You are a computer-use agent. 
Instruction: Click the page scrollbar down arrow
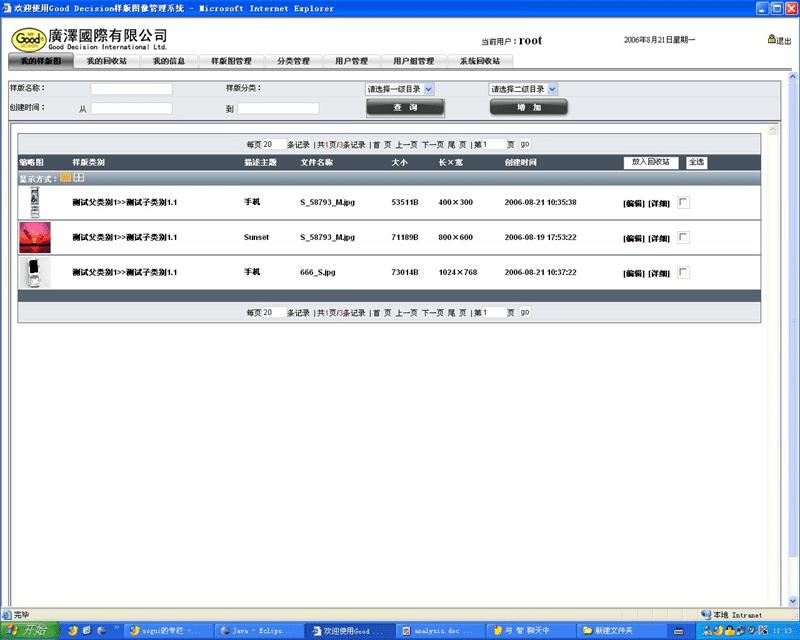click(793, 601)
